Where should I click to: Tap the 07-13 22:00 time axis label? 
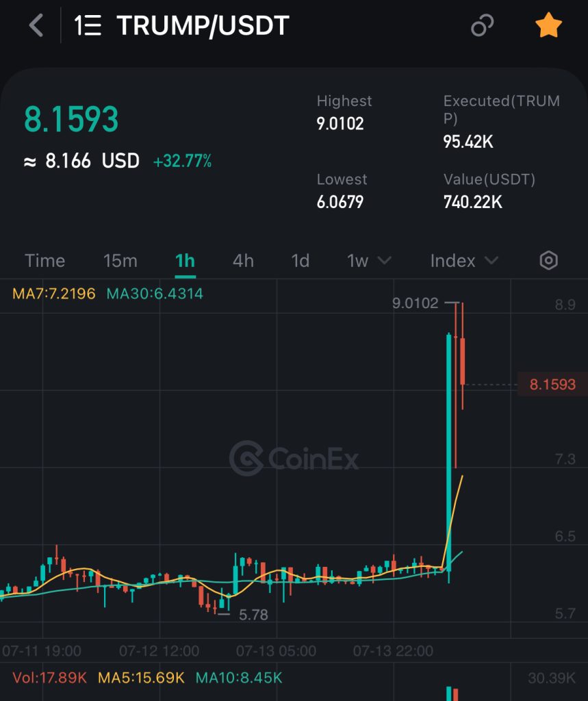click(x=393, y=651)
